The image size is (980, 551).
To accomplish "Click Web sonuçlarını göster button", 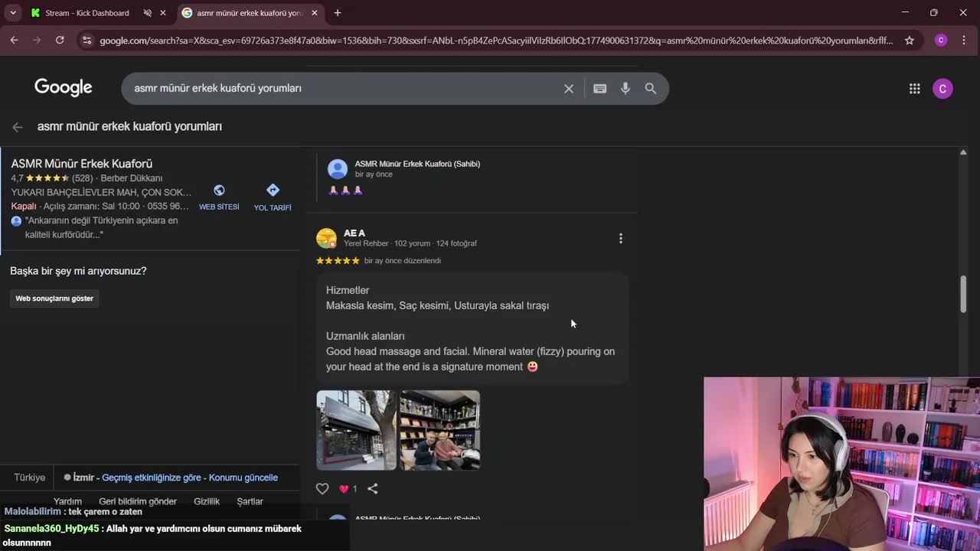I will pyautogui.click(x=54, y=298).
